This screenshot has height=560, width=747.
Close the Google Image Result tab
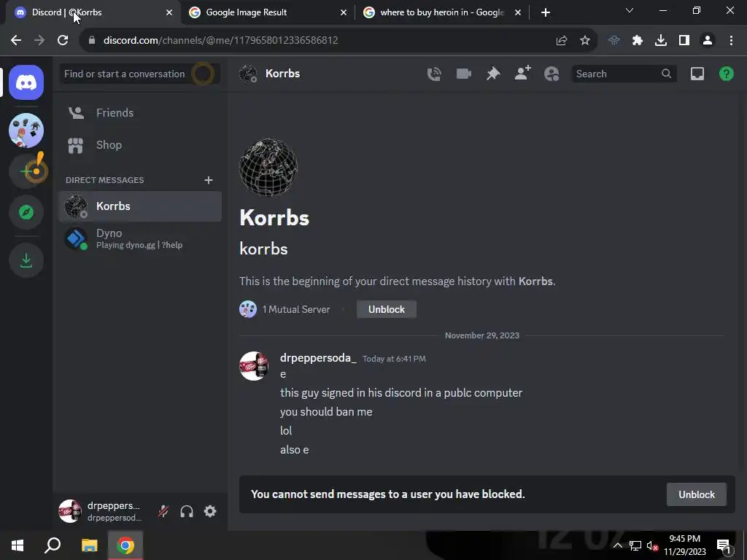coord(344,12)
